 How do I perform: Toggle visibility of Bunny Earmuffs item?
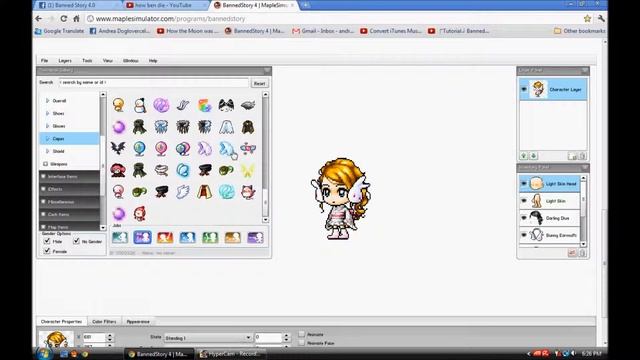[x=524, y=235]
